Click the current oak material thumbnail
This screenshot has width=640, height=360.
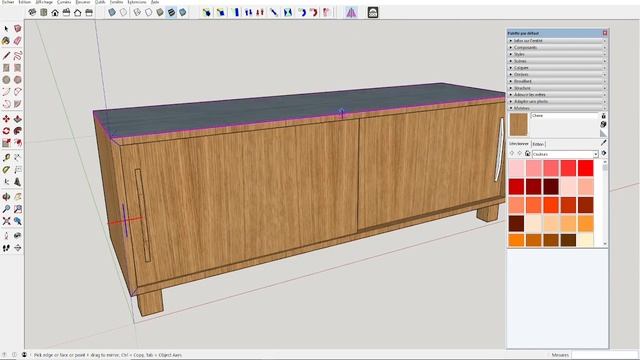point(518,124)
